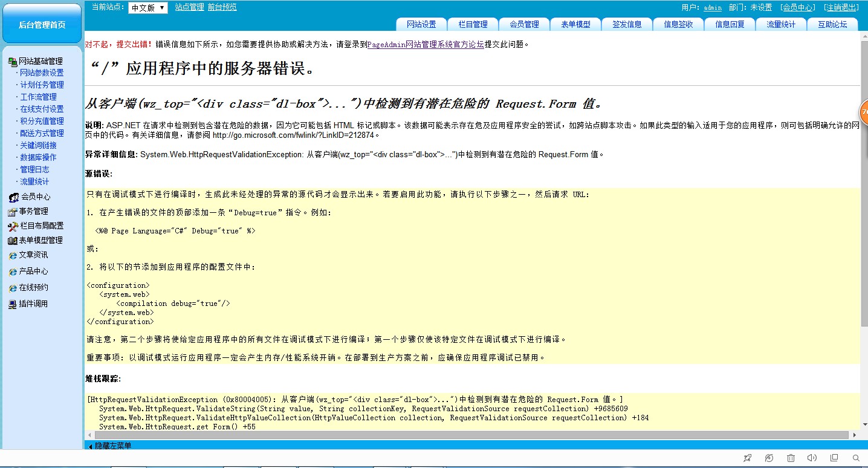The width and height of the screenshot is (868, 468).
Task: Click the 插件调用 computer icon
Action: point(13,304)
